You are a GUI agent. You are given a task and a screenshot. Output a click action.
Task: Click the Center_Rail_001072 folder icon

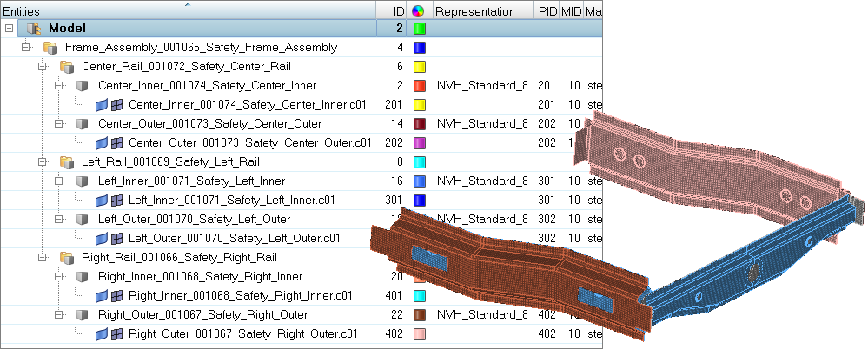click(x=67, y=67)
